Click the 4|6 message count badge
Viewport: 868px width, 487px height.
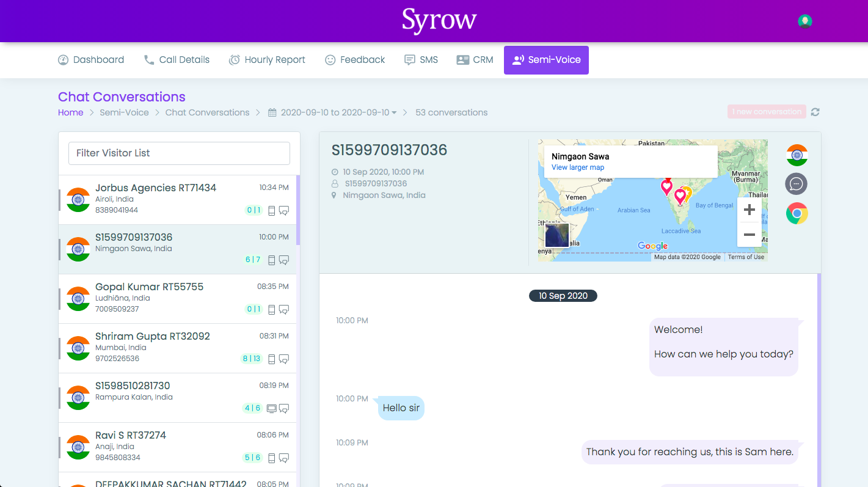[x=253, y=408]
